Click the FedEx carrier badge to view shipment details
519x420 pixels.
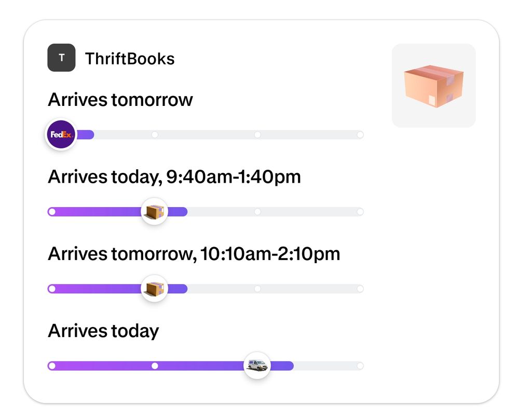61,134
